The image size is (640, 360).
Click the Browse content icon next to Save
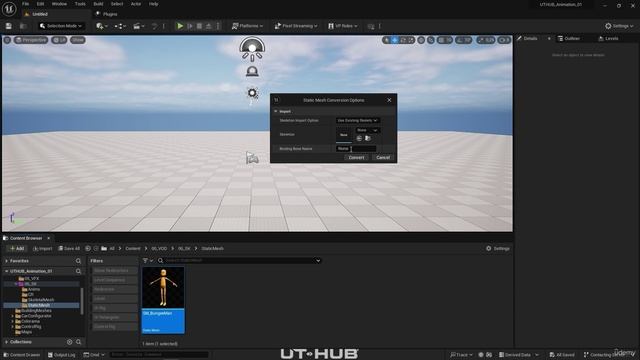[x=23, y=26]
